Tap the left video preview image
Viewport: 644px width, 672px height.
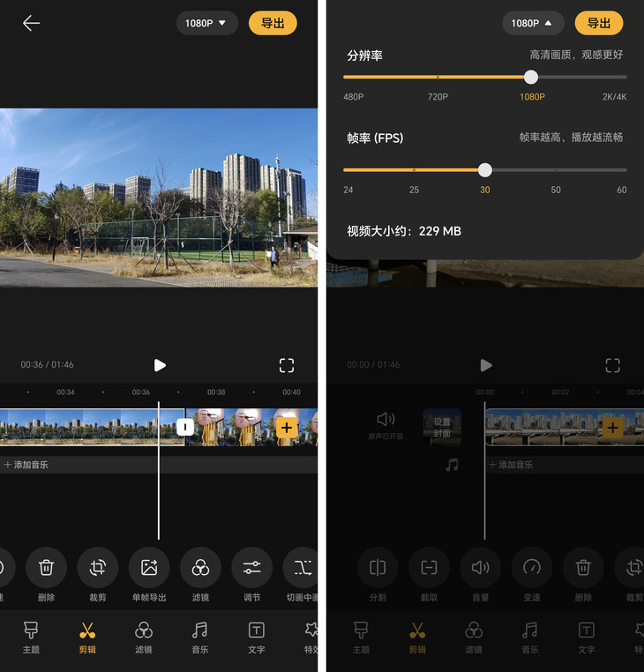pyautogui.click(x=159, y=198)
